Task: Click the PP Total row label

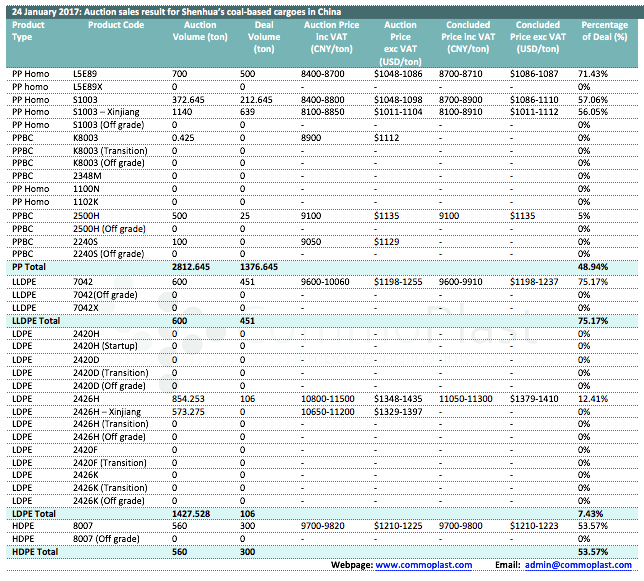Action: click(30, 268)
